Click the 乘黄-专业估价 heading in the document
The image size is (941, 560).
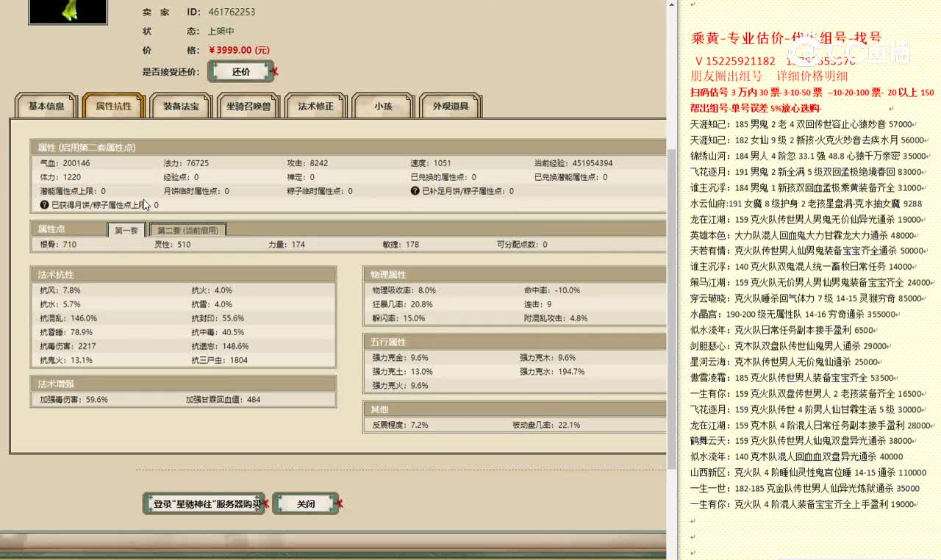coord(787,38)
